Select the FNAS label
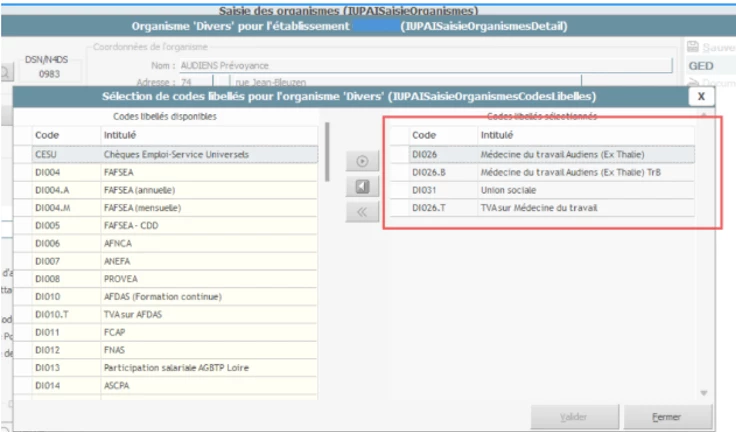 click(114, 351)
